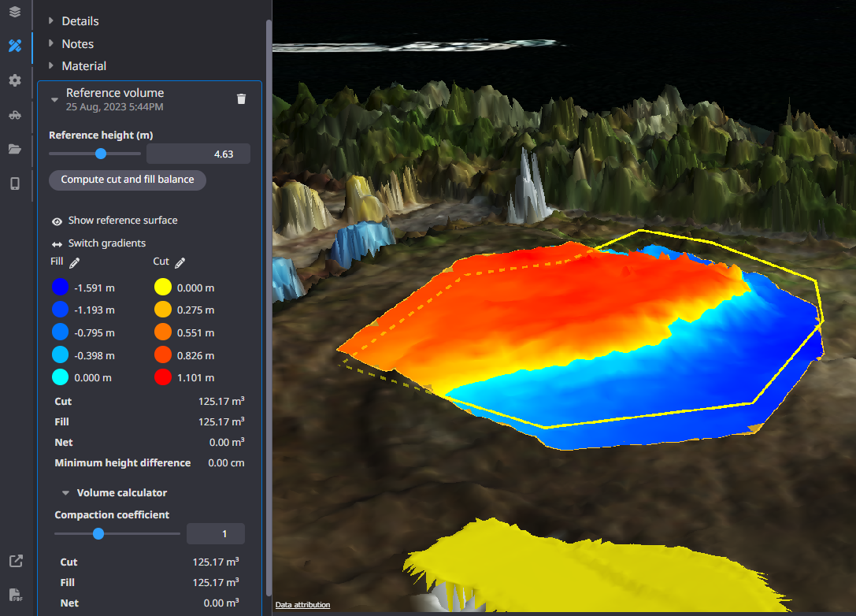Select the measurement tools sidebar icon

[15, 46]
